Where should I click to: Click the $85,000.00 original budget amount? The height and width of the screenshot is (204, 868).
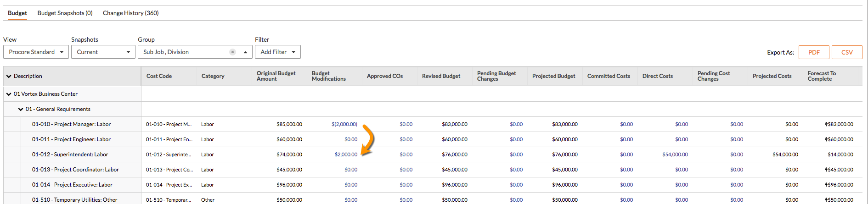289,124
